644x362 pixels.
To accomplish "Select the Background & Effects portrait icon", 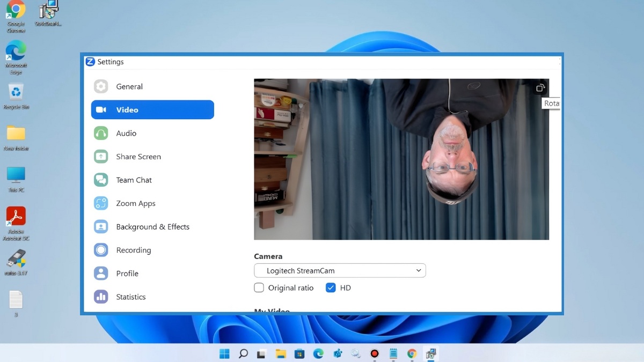I will tap(101, 226).
